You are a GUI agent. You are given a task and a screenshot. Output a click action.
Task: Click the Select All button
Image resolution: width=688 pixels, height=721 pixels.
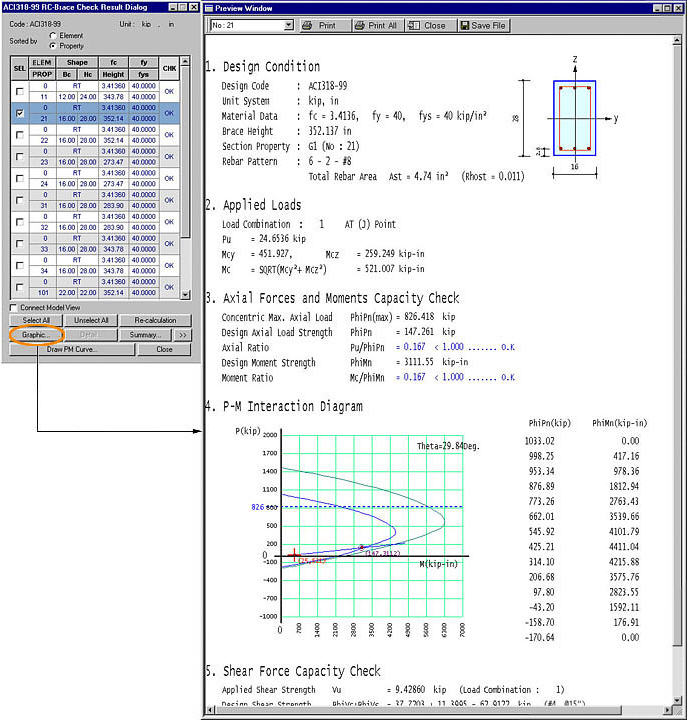pos(36,320)
